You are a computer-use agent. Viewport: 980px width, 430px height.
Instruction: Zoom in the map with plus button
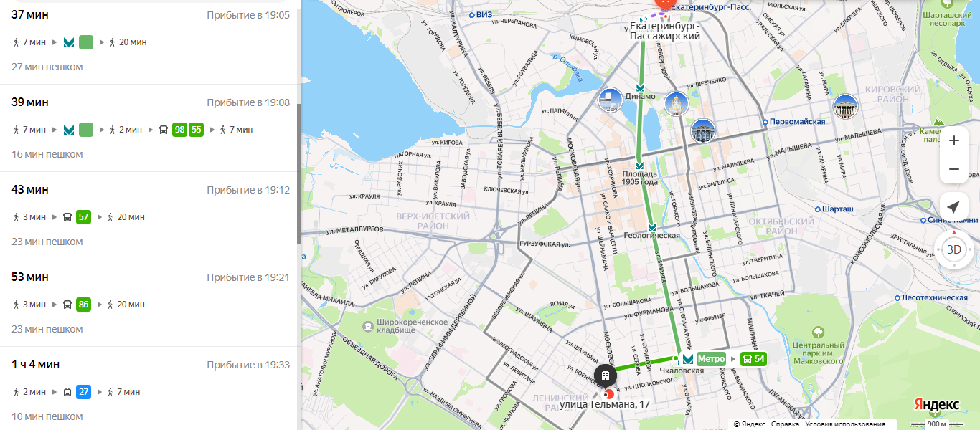pyautogui.click(x=953, y=140)
